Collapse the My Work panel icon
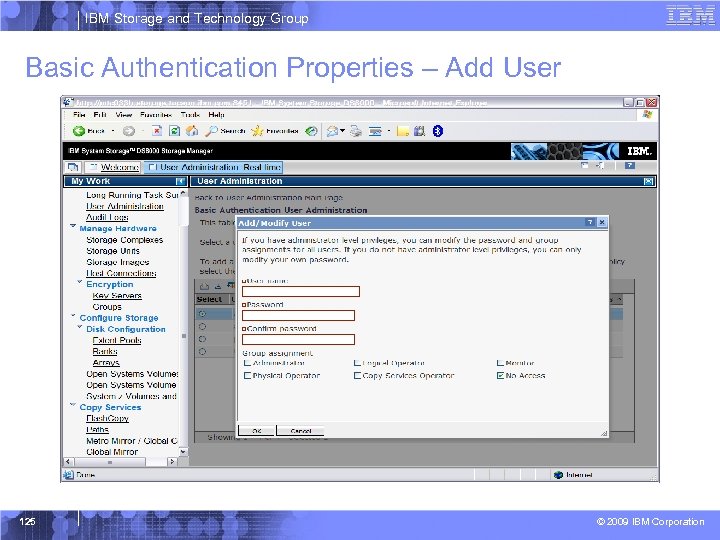 (180, 181)
